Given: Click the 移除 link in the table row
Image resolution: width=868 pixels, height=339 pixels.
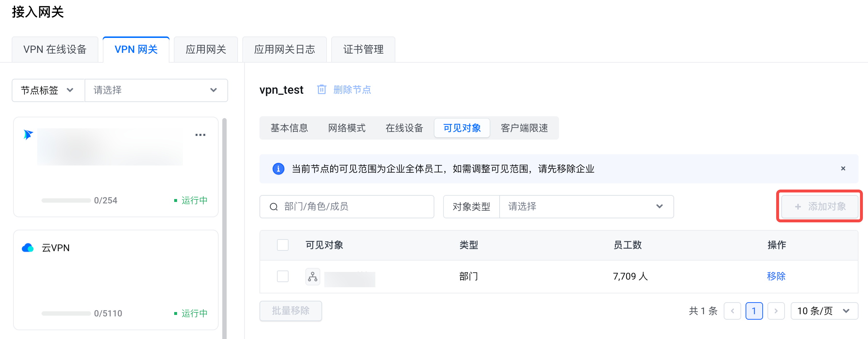Looking at the screenshot, I should (x=776, y=276).
